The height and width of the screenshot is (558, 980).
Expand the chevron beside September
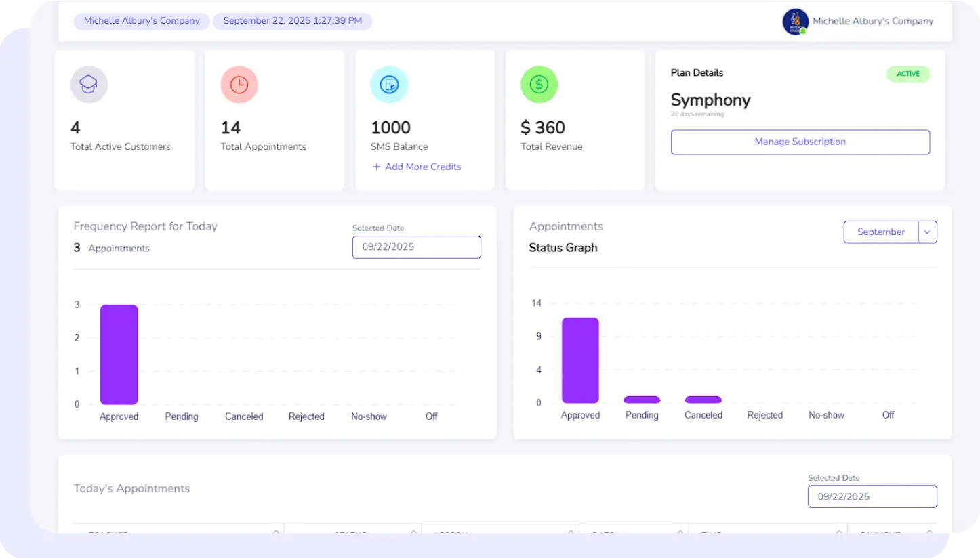click(927, 232)
